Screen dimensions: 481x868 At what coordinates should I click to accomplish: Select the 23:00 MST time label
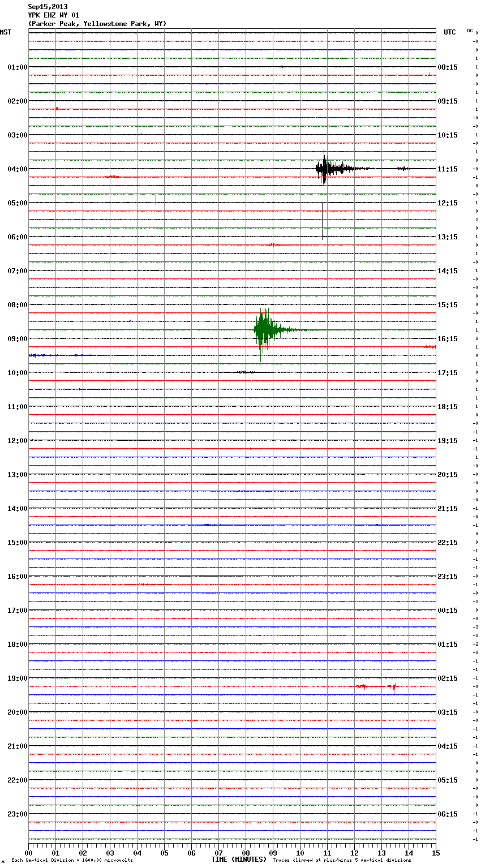tap(18, 814)
